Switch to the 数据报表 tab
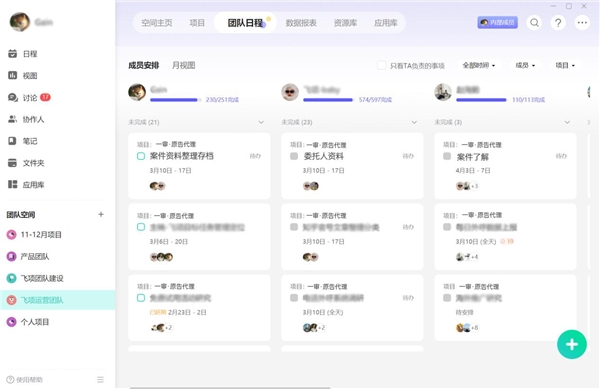The image size is (600, 389). [x=301, y=23]
